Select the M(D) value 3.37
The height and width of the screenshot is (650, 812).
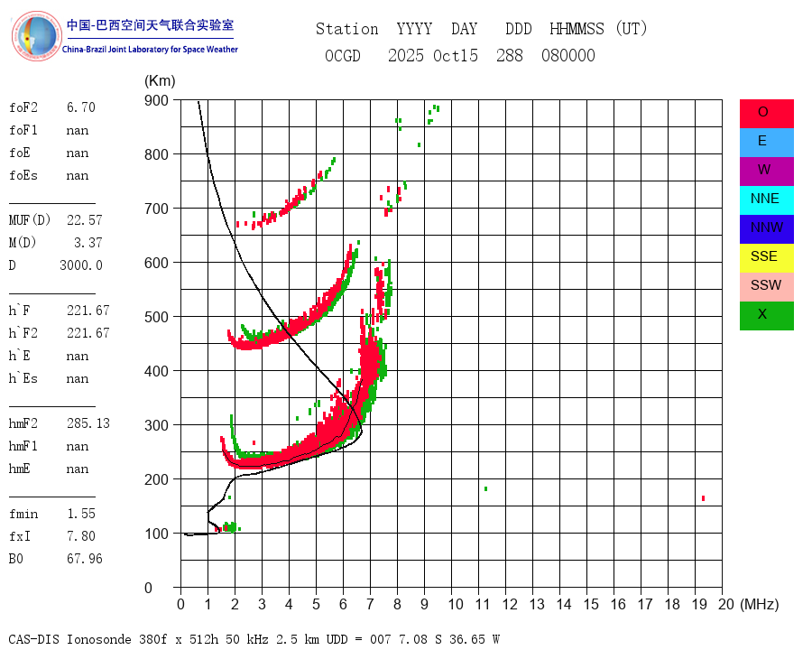tap(88, 243)
